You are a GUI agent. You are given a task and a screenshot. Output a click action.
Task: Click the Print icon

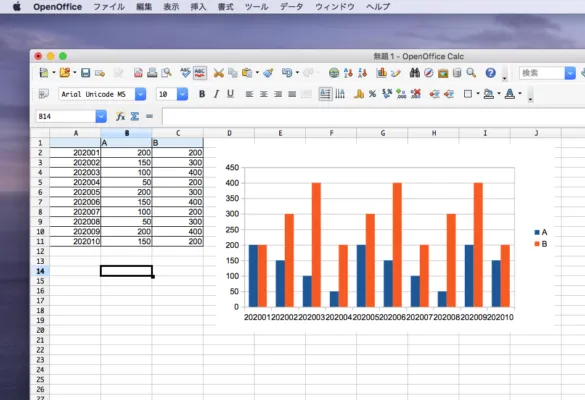152,72
